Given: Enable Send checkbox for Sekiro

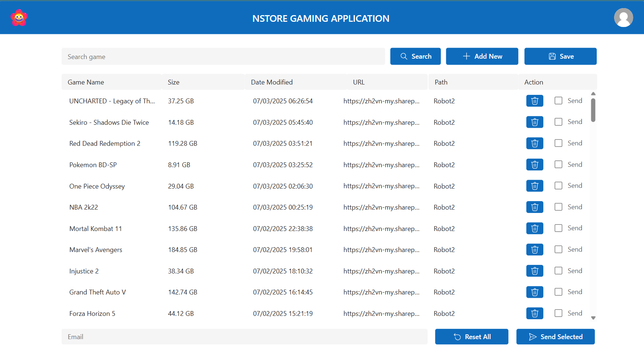Looking at the screenshot, I should click(x=558, y=122).
